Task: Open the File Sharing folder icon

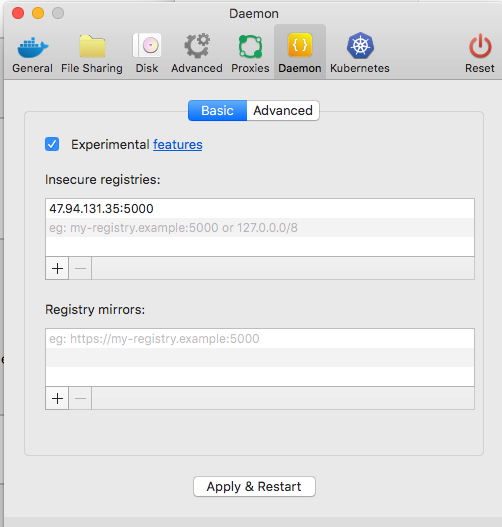Action: click(x=92, y=46)
